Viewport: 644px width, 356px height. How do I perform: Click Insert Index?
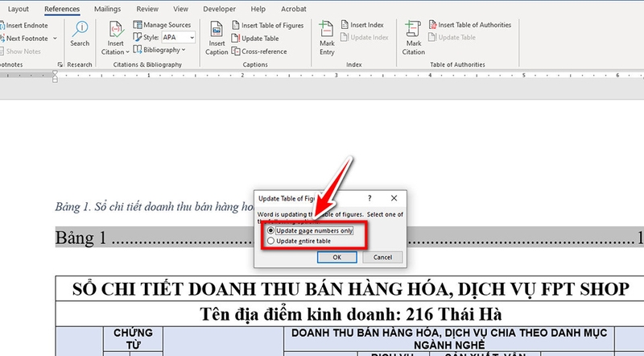(362, 25)
